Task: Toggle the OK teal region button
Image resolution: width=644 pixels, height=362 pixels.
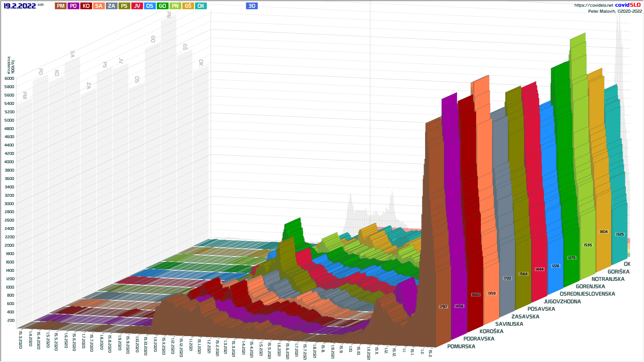Action: [x=201, y=6]
